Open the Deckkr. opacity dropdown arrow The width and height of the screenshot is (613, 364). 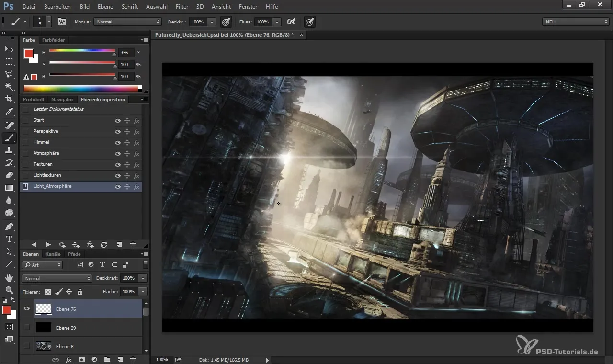tap(212, 22)
